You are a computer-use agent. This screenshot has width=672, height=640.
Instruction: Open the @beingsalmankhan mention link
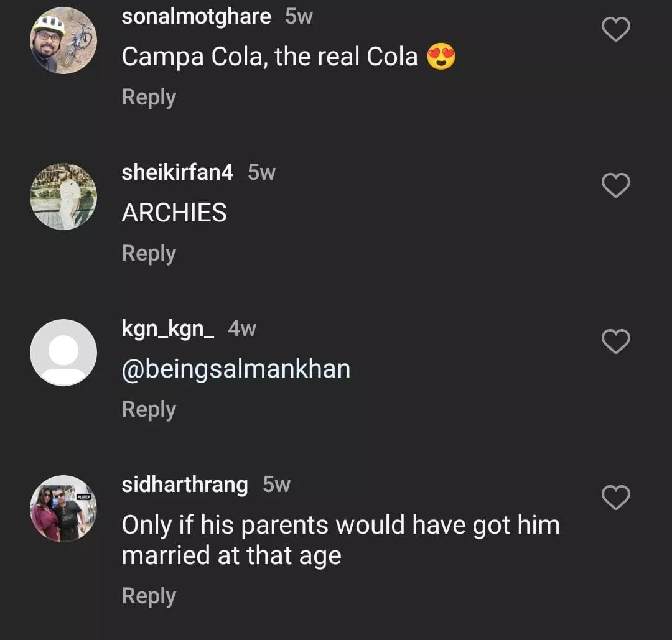click(236, 369)
